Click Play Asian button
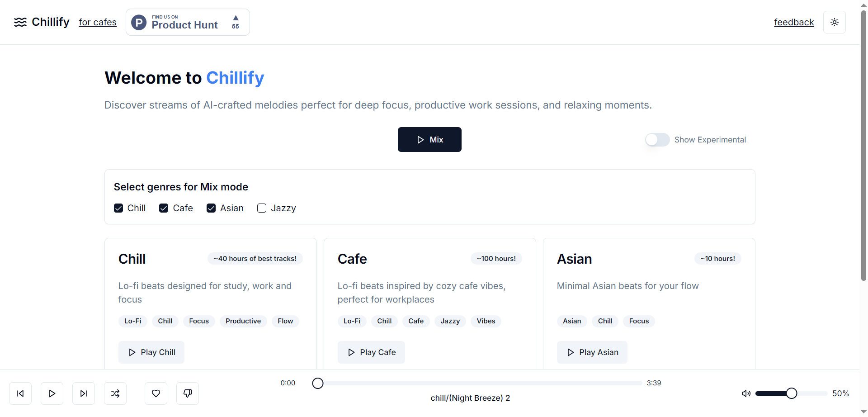Image resolution: width=868 pixels, height=417 pixels. click(592, 352)
